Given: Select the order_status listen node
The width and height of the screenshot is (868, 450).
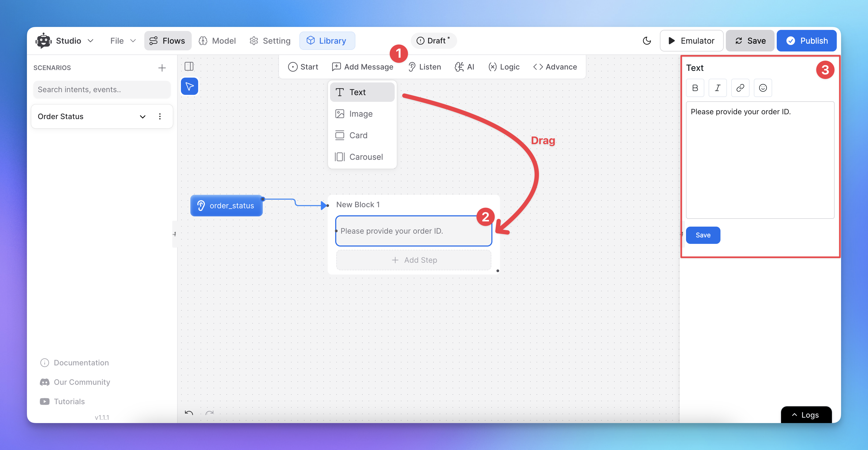Looking at the screenshot, I should tap(226, 206).
